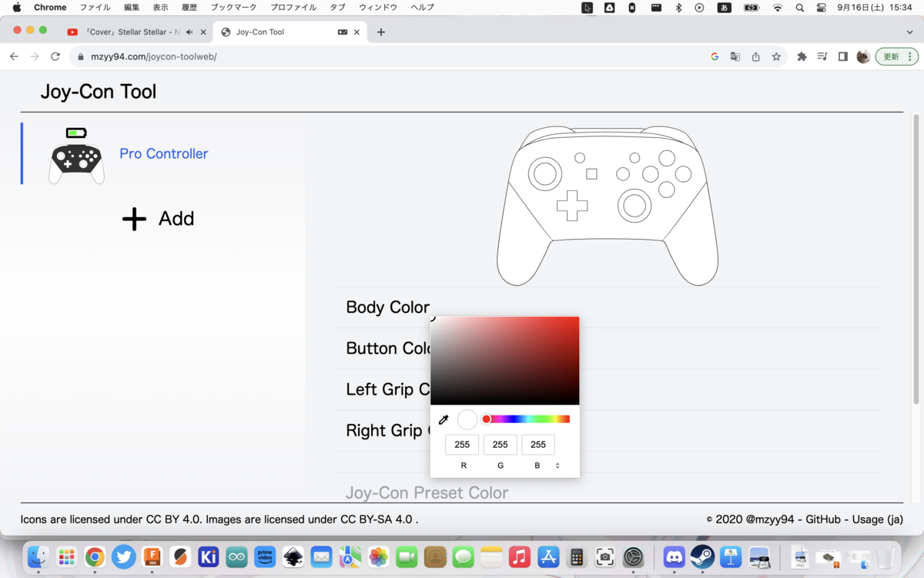Open the Google icon in the address bar
Image resolution: width=924 pixels, height=578 pixels.
coord(715,56)
